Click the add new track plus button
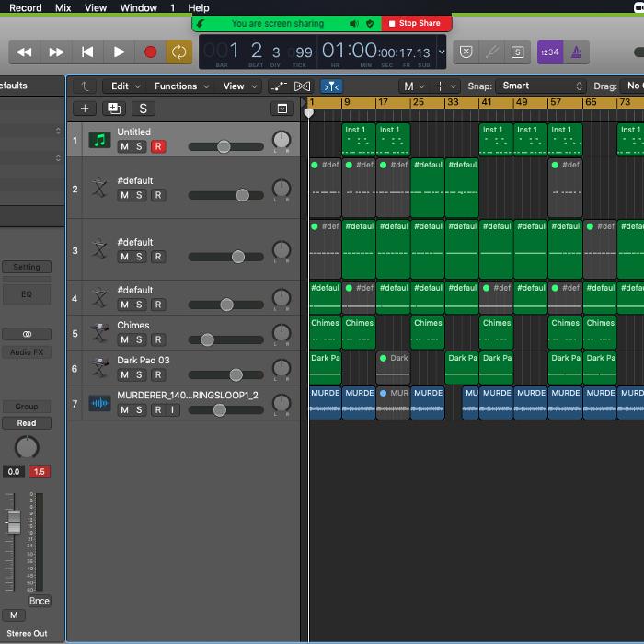 coord(85,109)
